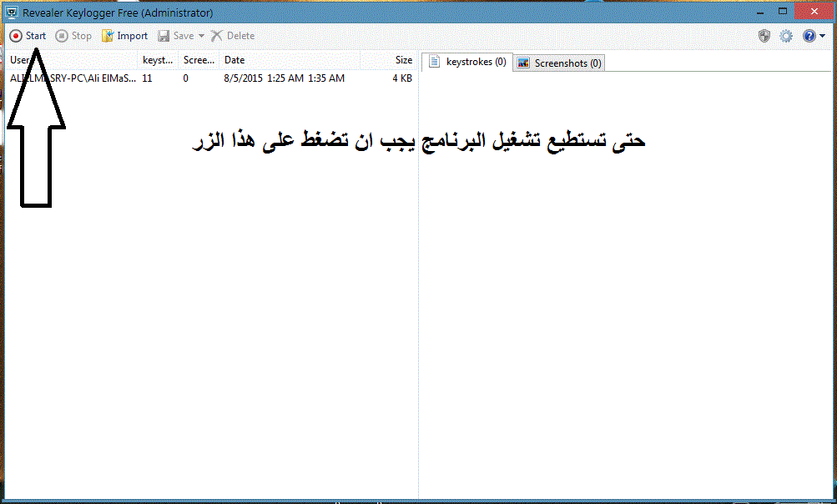Close the Revealer Keylogger window
This screenshot has width=837, height=504.
[x=814, y=11]
